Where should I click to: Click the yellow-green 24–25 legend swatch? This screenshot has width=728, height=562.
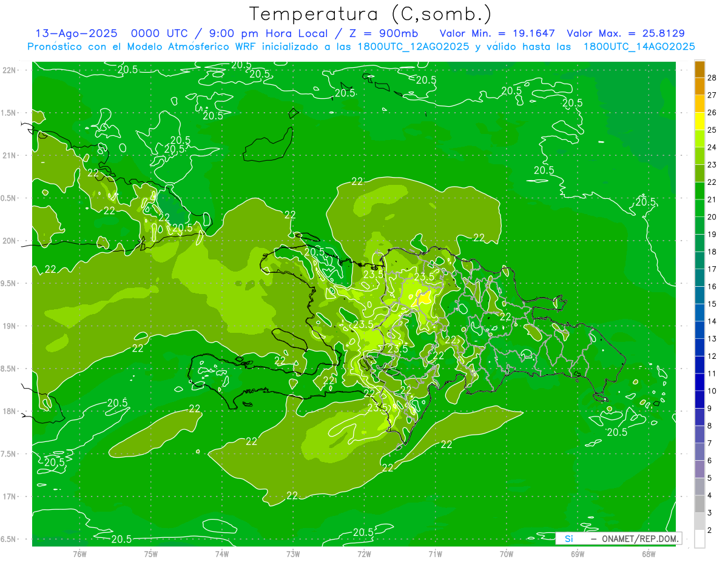point(699,139)
